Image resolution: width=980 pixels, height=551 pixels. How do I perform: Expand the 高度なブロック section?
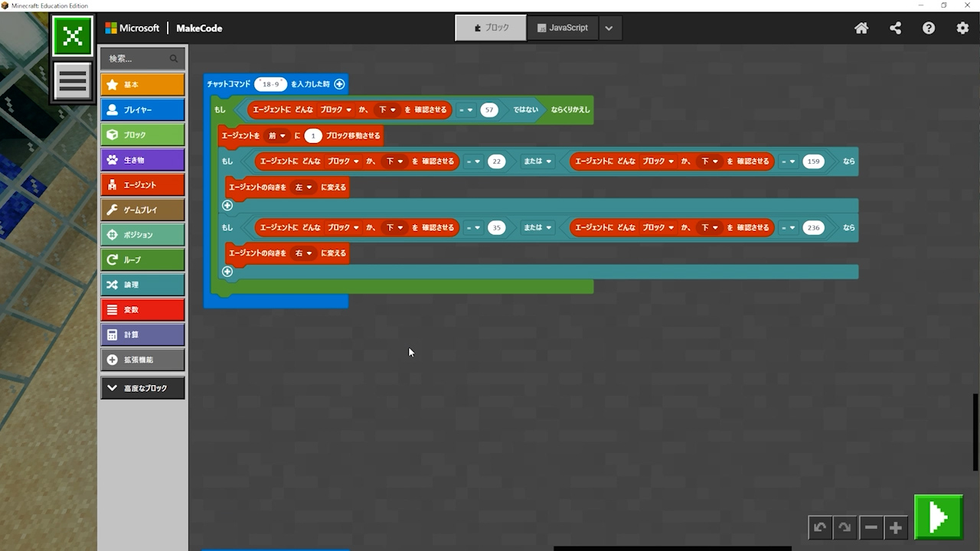pyautogui.click(x=142, y=388)
